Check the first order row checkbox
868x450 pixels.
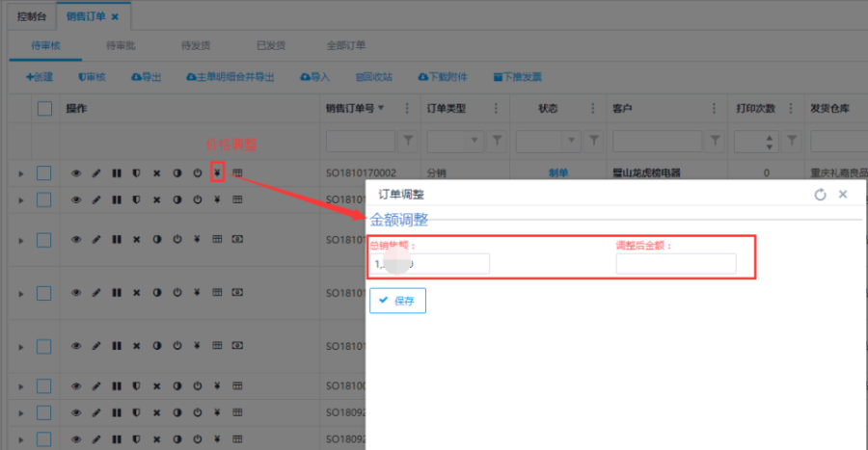coord(44,173)
